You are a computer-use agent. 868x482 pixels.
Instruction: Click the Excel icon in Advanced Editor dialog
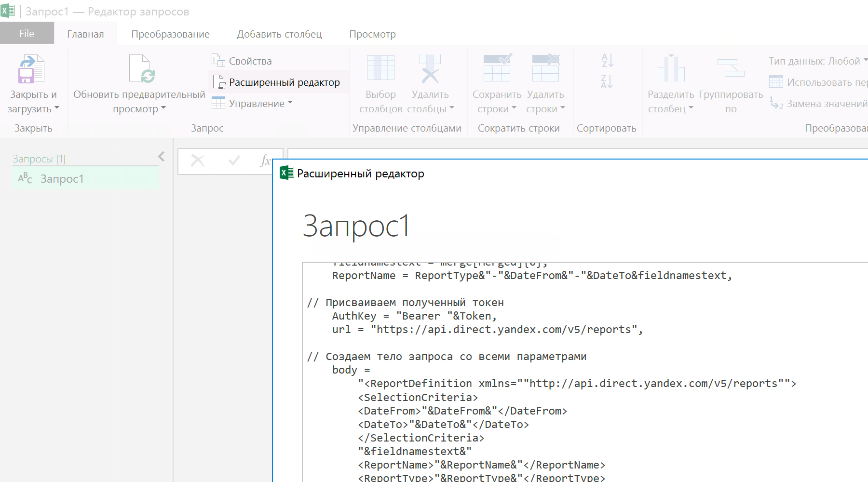(x=287, y=173)
